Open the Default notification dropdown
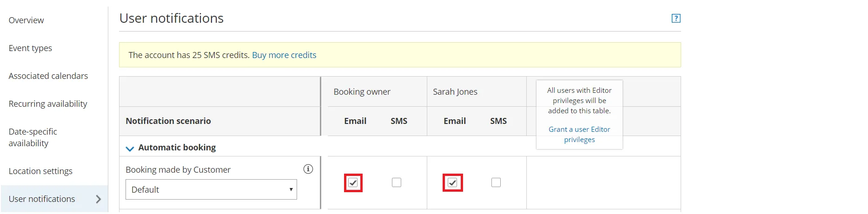The width and height of the screenshot is (868, 214). tap(211, 189)
